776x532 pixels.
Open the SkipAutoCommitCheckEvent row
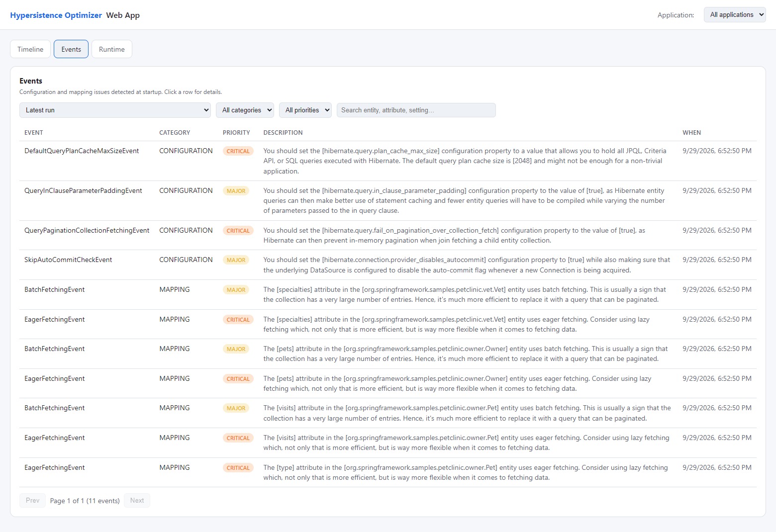(388, 265)
